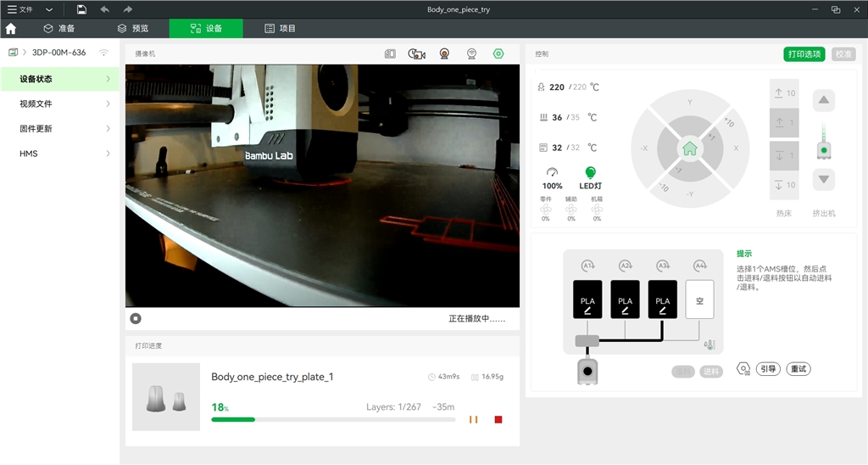Open AMS settings hexagon icon beside 引导
Viewport: 868px width, 465px height.
coord(743,369)
